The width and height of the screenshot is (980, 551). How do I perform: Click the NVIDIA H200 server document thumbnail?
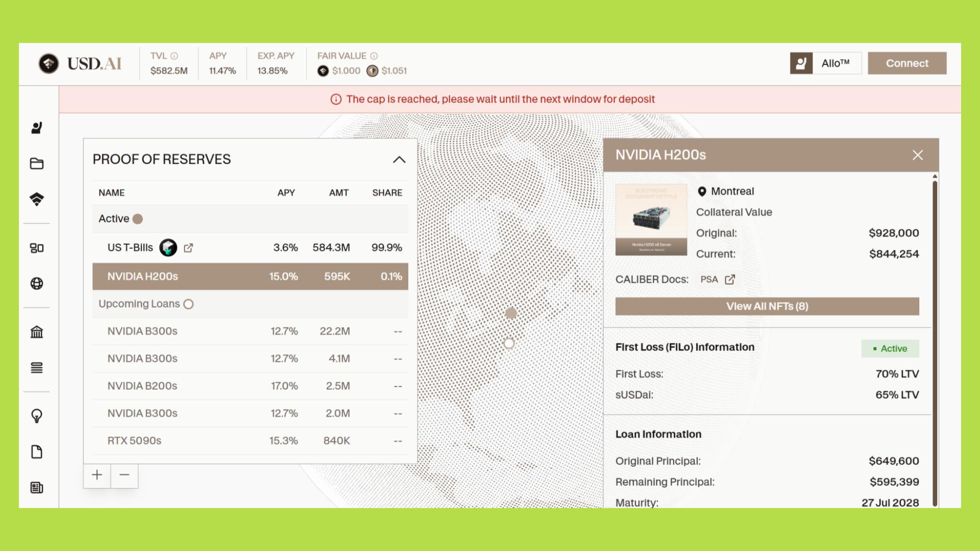[651, 219]
